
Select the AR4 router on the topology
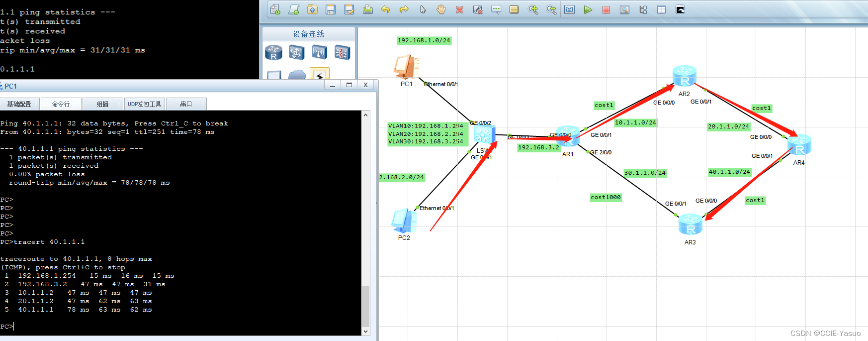799,145
